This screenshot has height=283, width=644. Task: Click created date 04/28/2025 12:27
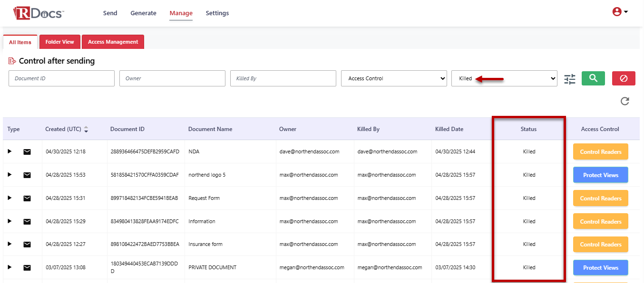coord(66,245)
